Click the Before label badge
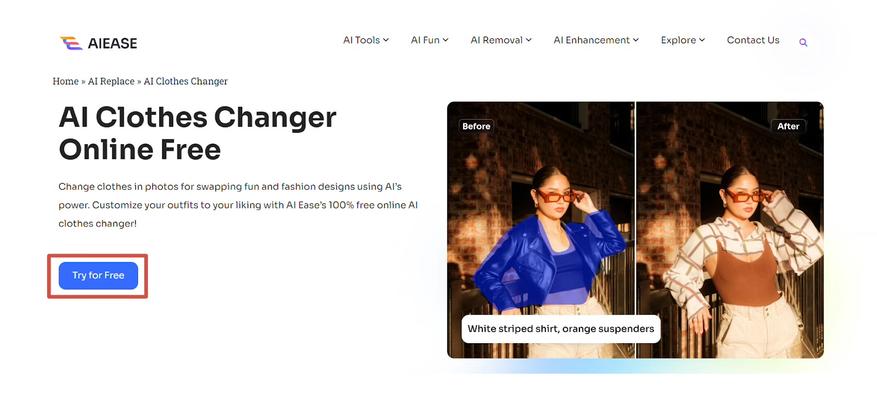This screenshot has height=414, width=877. click(477, 126)
